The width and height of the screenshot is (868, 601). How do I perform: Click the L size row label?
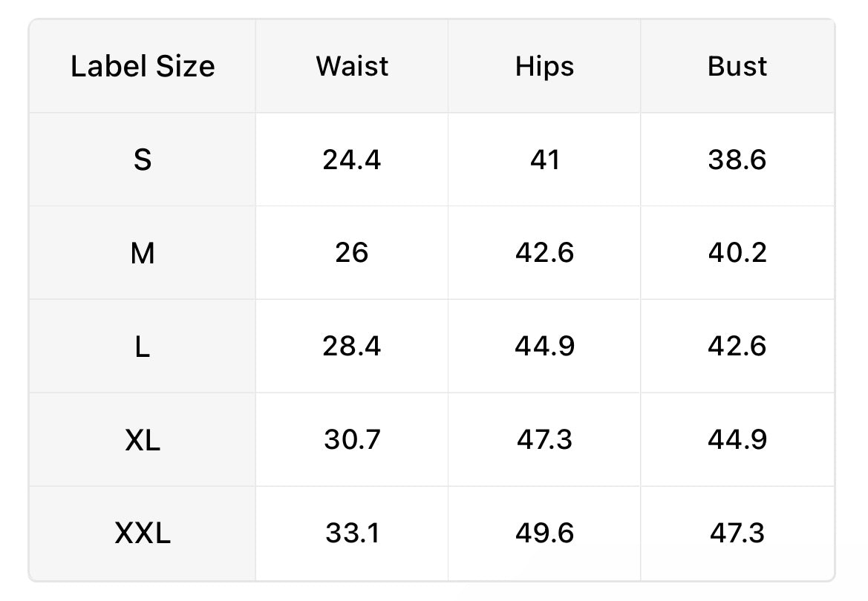(143, 347)
